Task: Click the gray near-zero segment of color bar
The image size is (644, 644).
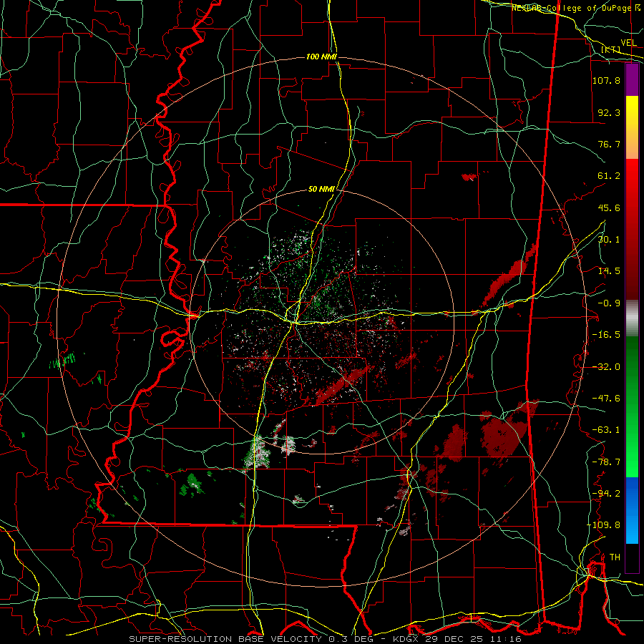Action: [632, 318]
